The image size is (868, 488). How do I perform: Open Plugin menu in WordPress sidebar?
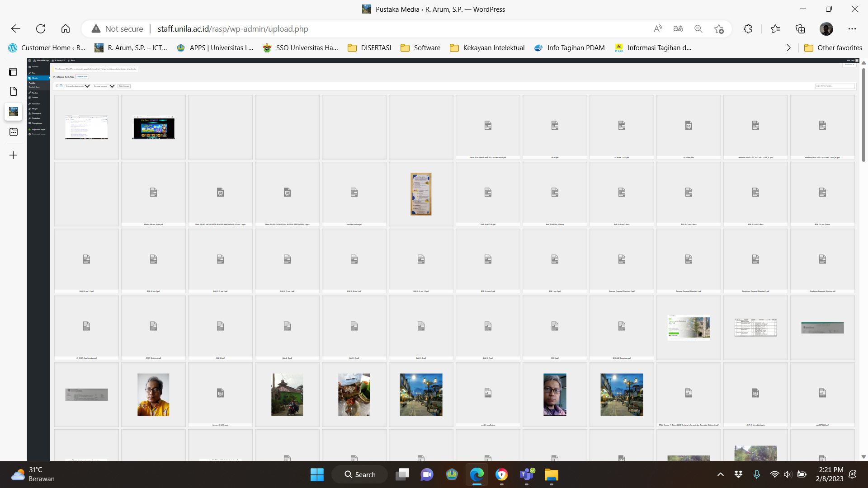tap(35, 108)
